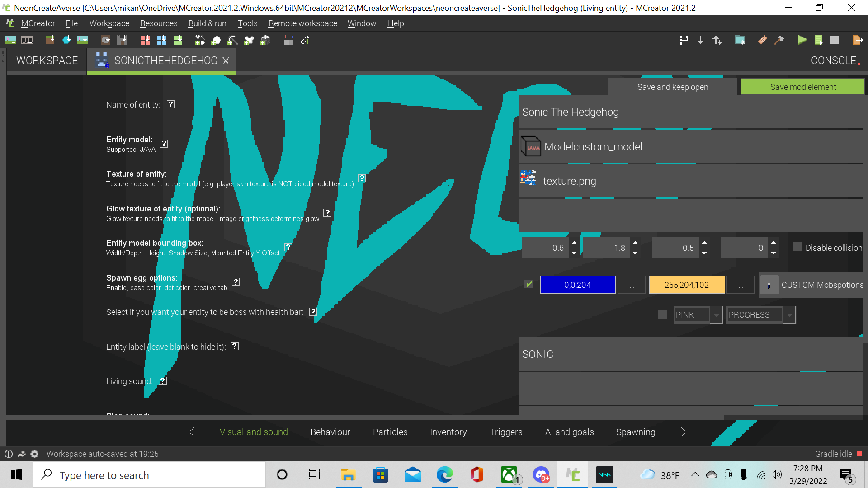Open the blue 0,0,204 base color swatch
The height and width of the screenshot is (488, 868).
(x=578, y=284)
